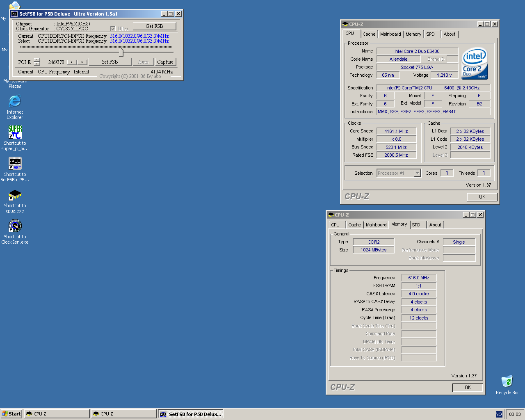Click the lower CPU-Z title bar chip icon

[331, 215]
